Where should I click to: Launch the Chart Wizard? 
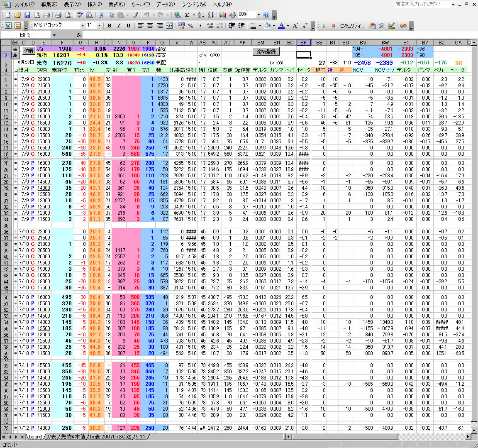point(222,15)
